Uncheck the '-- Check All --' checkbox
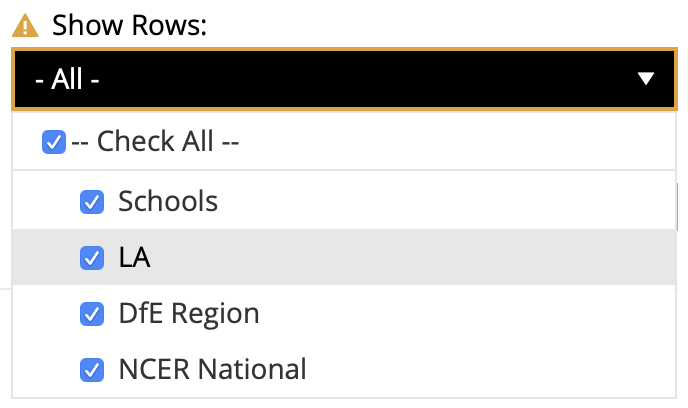The width and height of the screenshot is (688, 408). coord(54,142)
